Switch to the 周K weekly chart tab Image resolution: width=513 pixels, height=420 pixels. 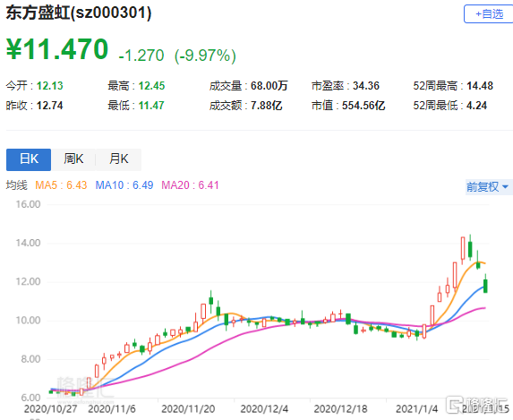pos(73,159)
